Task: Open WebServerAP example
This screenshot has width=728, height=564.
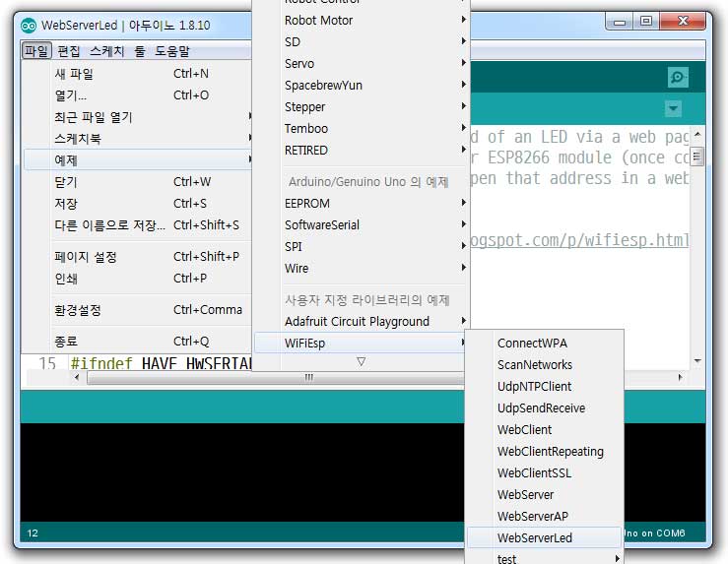Action: [x=544, y=516]
